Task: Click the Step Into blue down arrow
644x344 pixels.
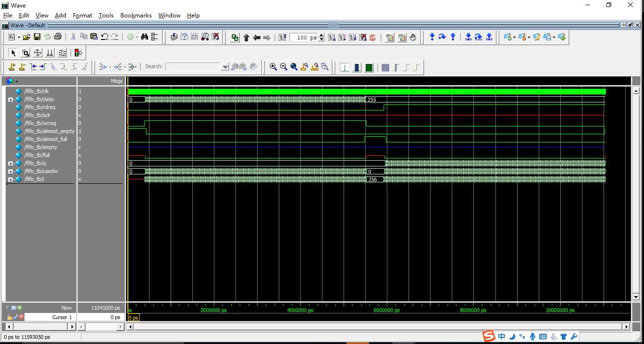Action: click(432, 37)
